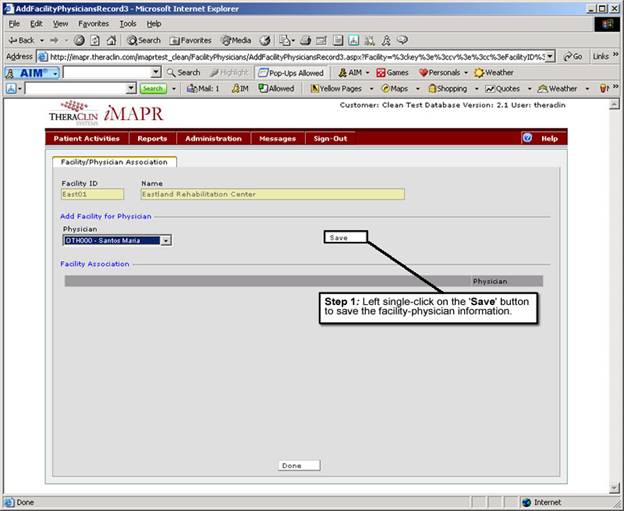Expand the AIM search box dropdown

click(x=156, y=73)
